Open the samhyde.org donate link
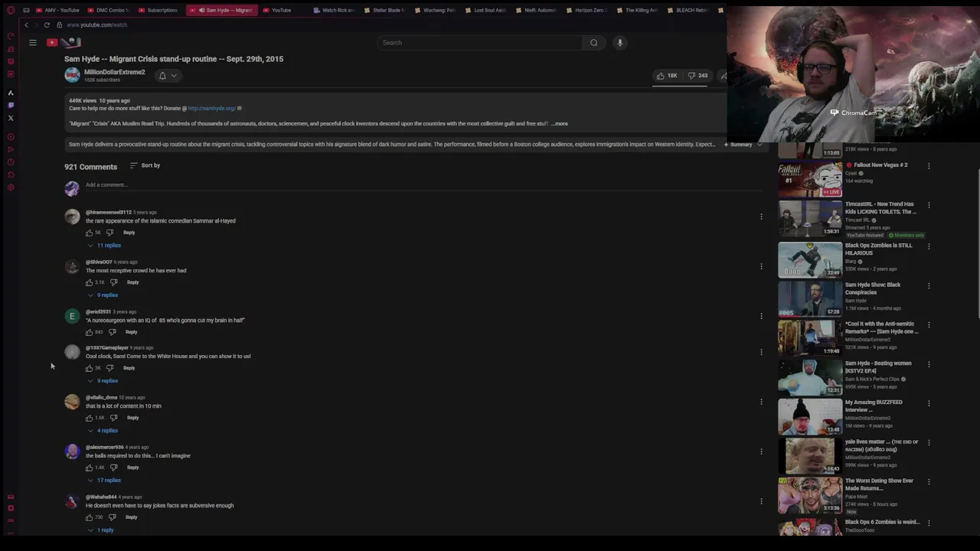The height and width of the screenshot is (551, 980). (x=212, y=109)
